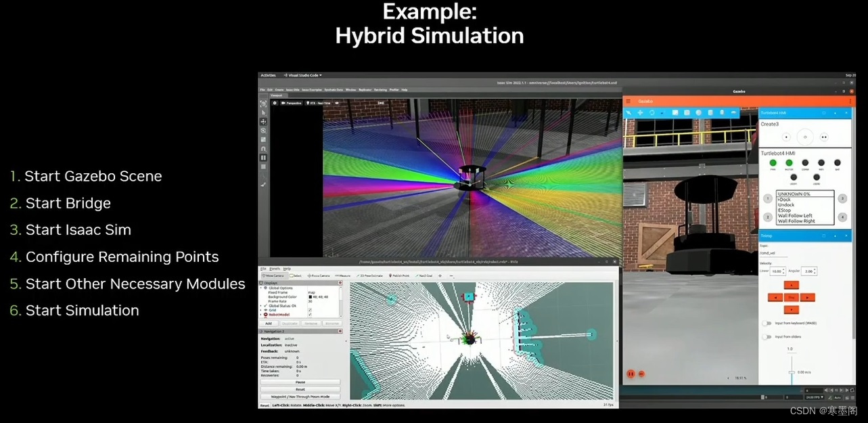
Task: Select the scale tool in Isaac Sim toolbar
Action: coord(264,139)
